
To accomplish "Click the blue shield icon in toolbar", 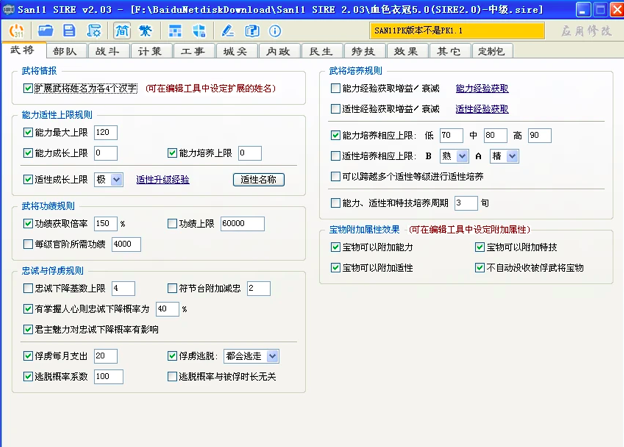I will [x=201, y=30].
